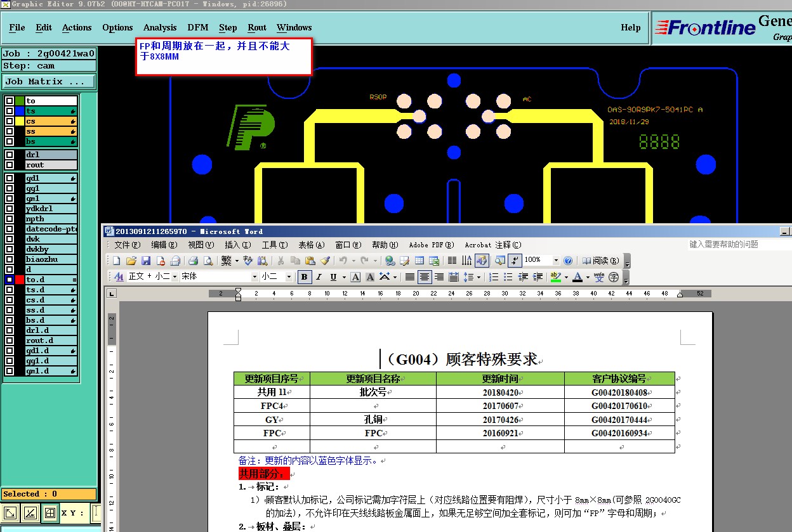Click the Styles and Formatting icon
The image size is (792, 532).
coord(119,277)
